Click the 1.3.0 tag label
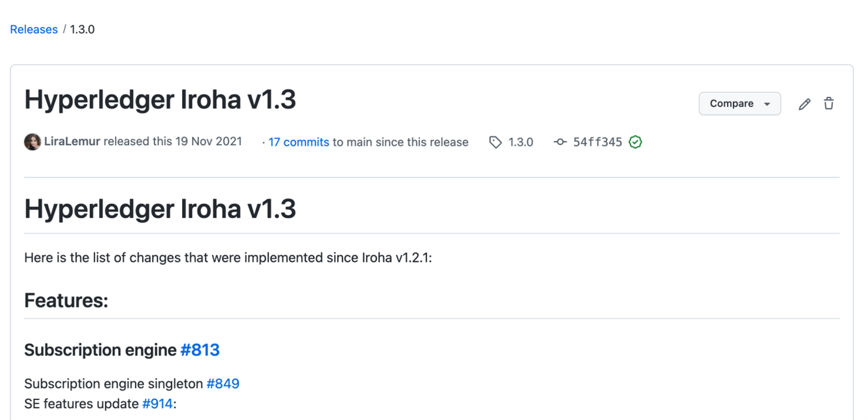 click(x=520, y=142)
